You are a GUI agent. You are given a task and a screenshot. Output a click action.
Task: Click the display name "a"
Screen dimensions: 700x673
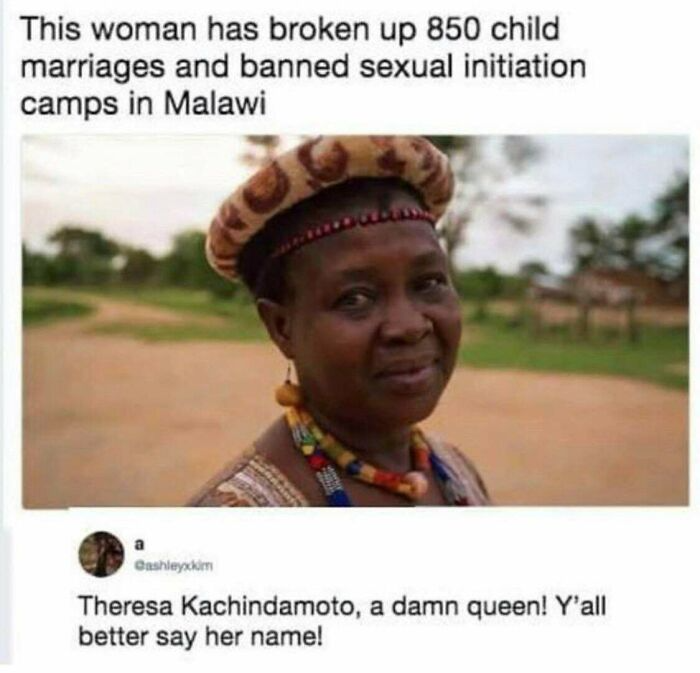point(139,544)
